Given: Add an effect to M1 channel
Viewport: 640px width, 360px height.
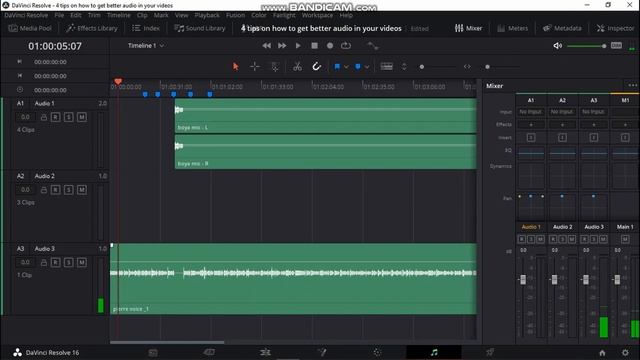Looking at the screenshot, I should [625, 124].
